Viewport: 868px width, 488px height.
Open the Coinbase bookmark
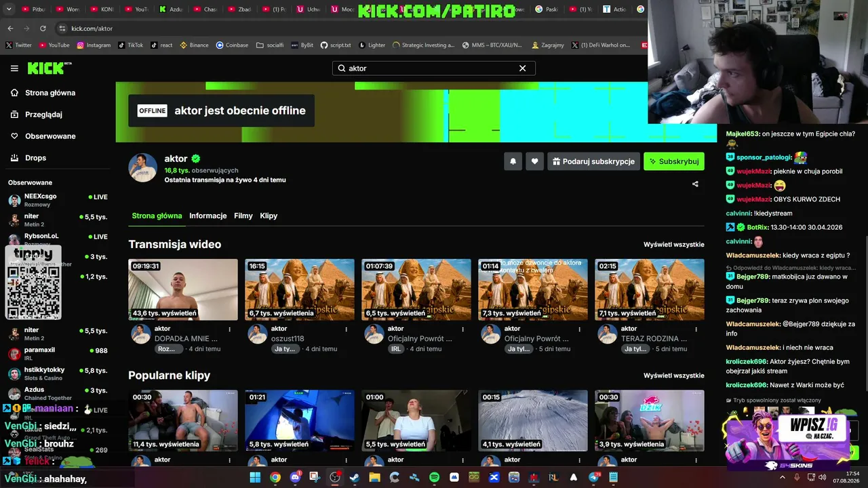click(x=232, y=45)
